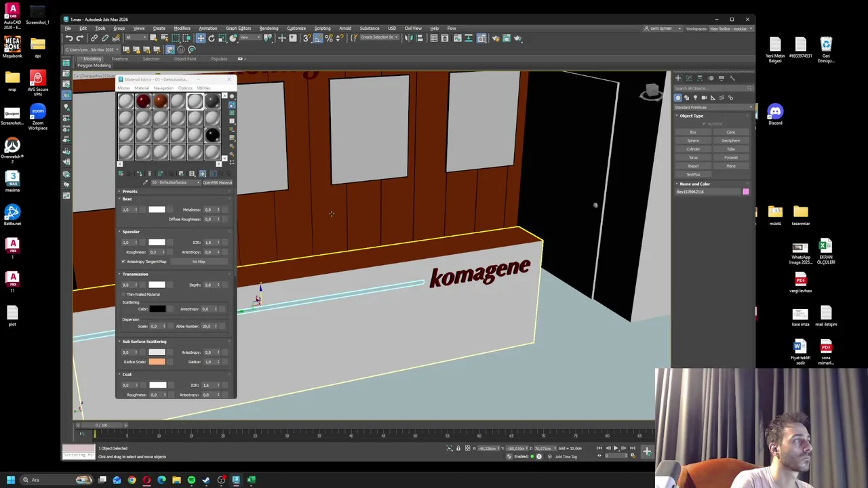Open the Create tab plus icon in Command Panel
868x488 pixels.
pyautogui.click(x=677, y=78)
